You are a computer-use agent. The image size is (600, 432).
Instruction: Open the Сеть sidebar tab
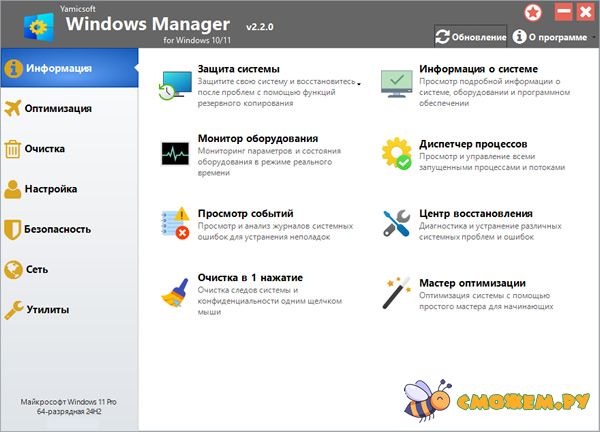pyautogui.click(x=37, y=269)
